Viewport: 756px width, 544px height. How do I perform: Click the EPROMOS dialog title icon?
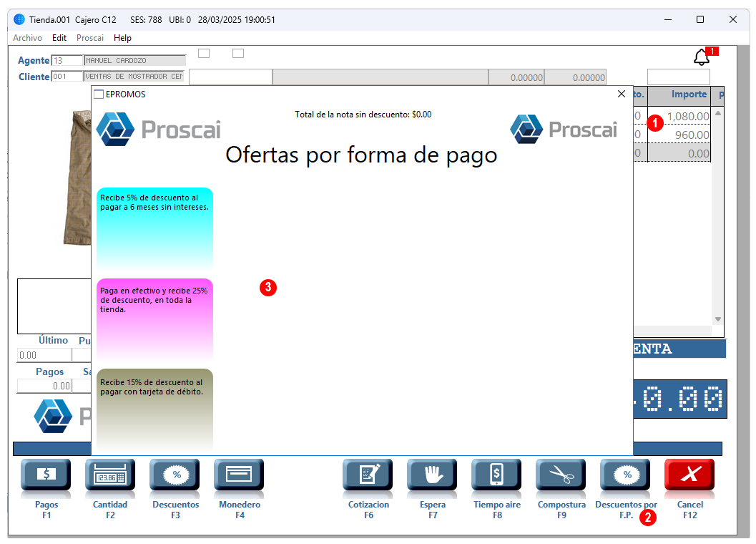tap(99, 94)
